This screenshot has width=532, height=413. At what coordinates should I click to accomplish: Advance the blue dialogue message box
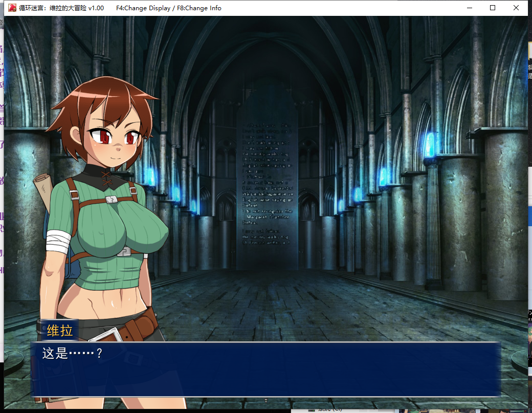(x=265, y=369)
